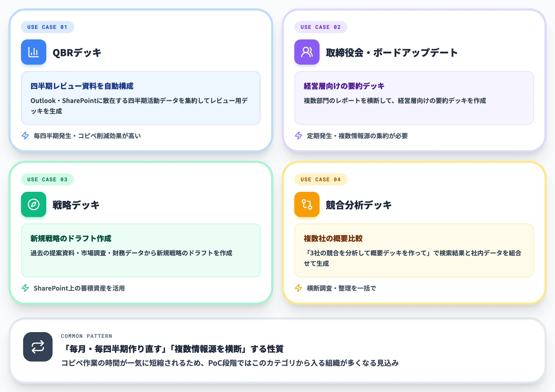Click the yellow lightning bolt icon next to 横断調査
This screenshot has width=555, height=392.
click(299, 288)
